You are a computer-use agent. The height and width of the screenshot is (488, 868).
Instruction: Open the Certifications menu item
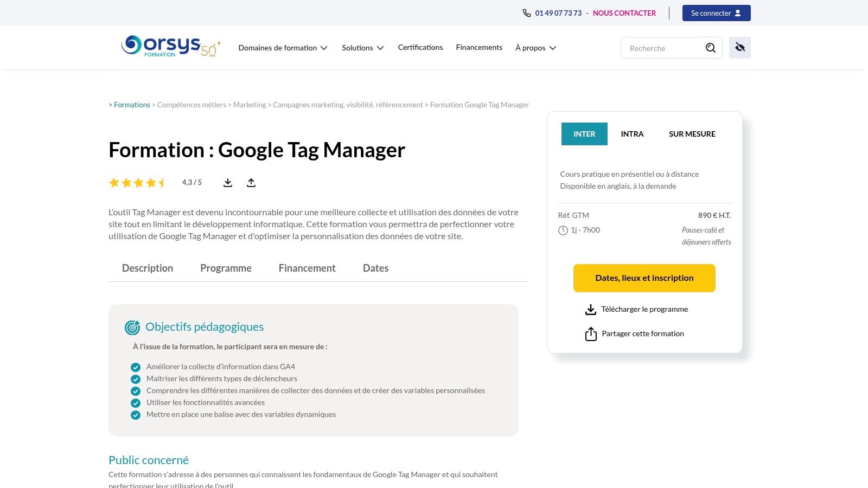[x=420, y=47]
